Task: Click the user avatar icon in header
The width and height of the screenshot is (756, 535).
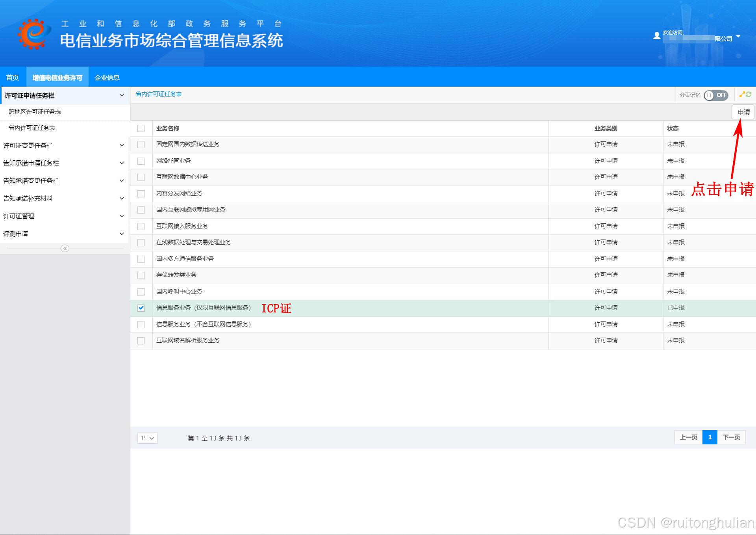Action: (656, 36)
